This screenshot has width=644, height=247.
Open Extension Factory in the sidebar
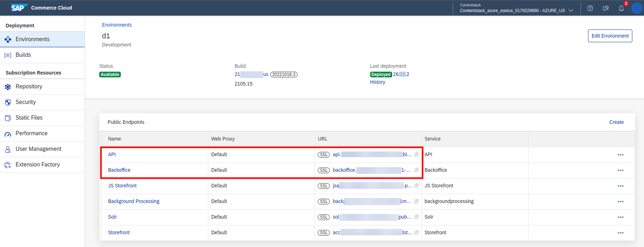(42, 165)
